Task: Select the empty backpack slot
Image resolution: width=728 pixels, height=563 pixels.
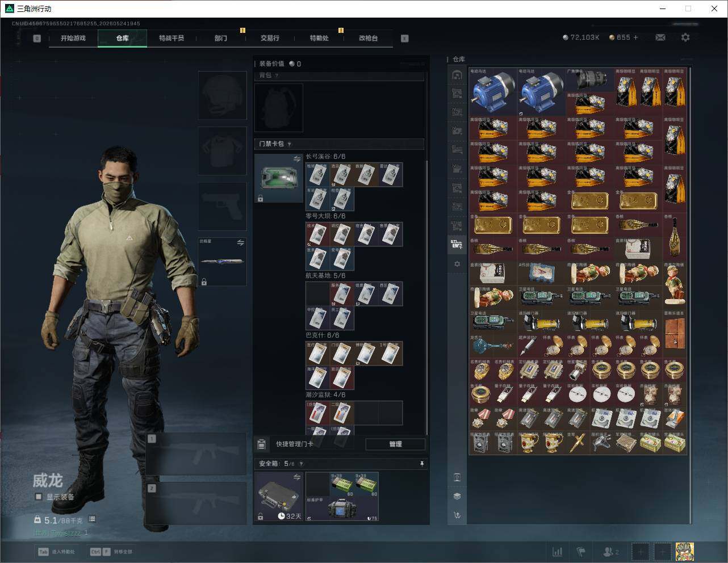Action: coord(278,108)
